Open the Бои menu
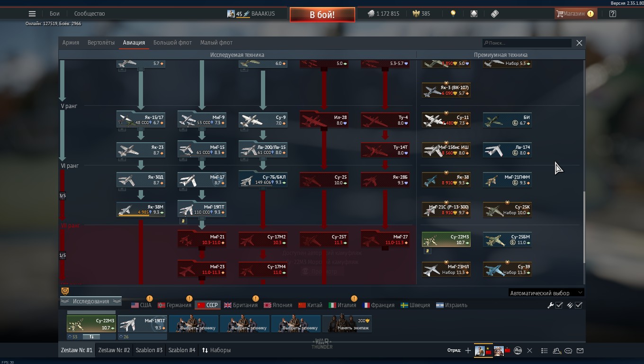This screenshot has height=364, width=644. point(55,14)
